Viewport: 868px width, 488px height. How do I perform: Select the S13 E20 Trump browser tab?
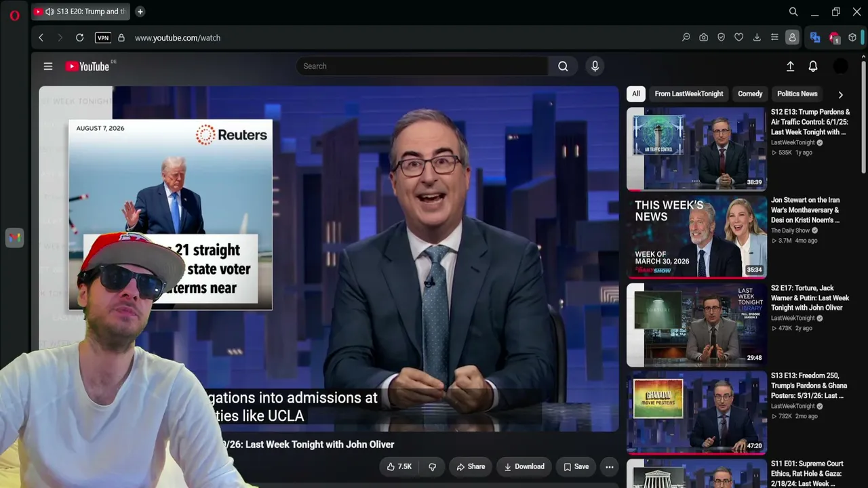click(x=80, y=12)
